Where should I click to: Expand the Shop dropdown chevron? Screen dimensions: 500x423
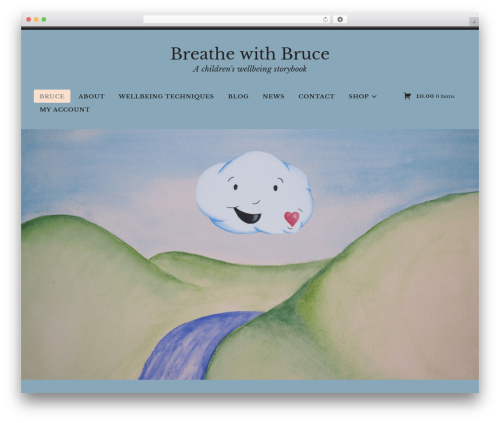[x=374, y=97]
